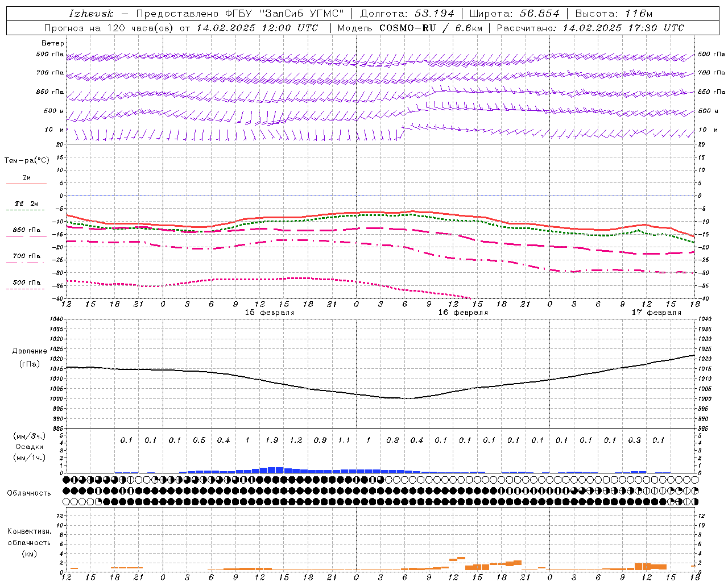Click the '(мм/3ч.)' unit label
The width and height of the screenshot is (728, 582).
point(30,436)
